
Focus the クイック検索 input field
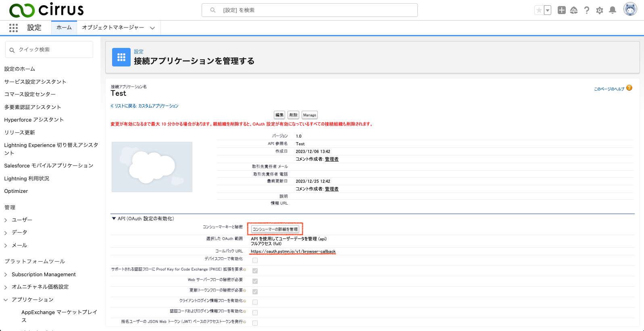coord(49,50)
